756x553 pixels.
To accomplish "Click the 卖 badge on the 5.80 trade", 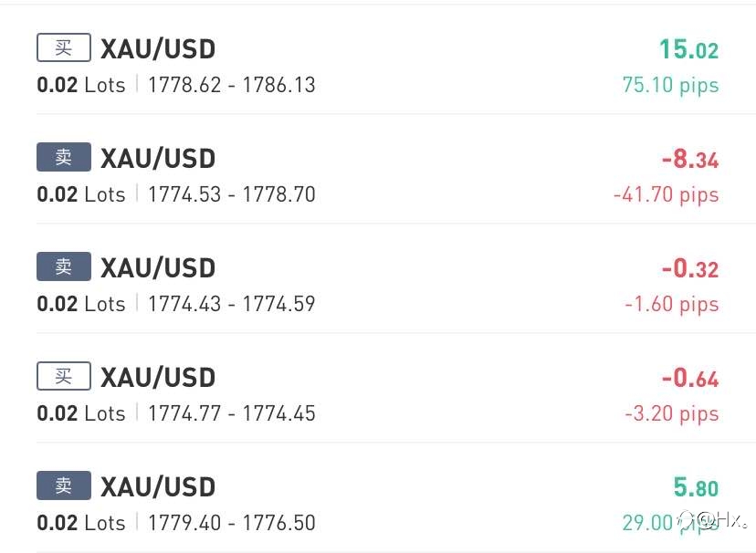I will (64, 485).
